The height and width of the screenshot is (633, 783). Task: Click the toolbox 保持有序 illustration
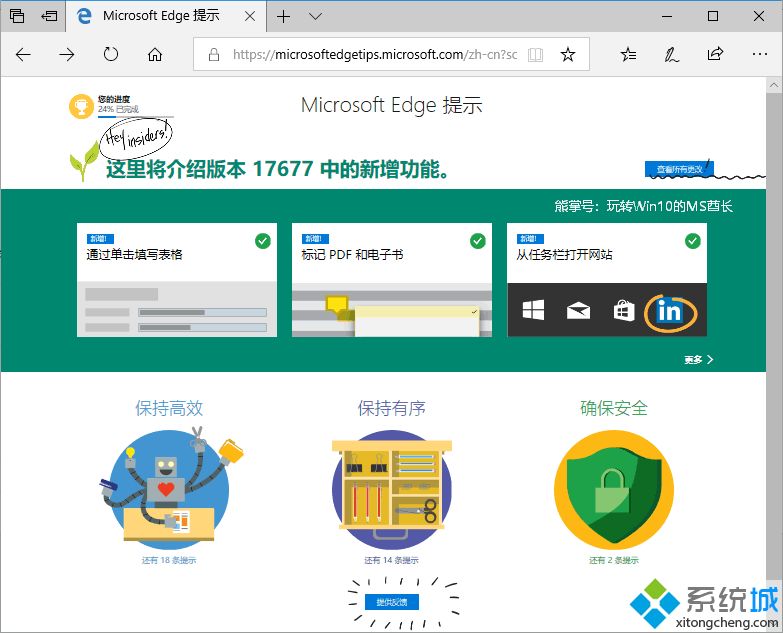392,490
